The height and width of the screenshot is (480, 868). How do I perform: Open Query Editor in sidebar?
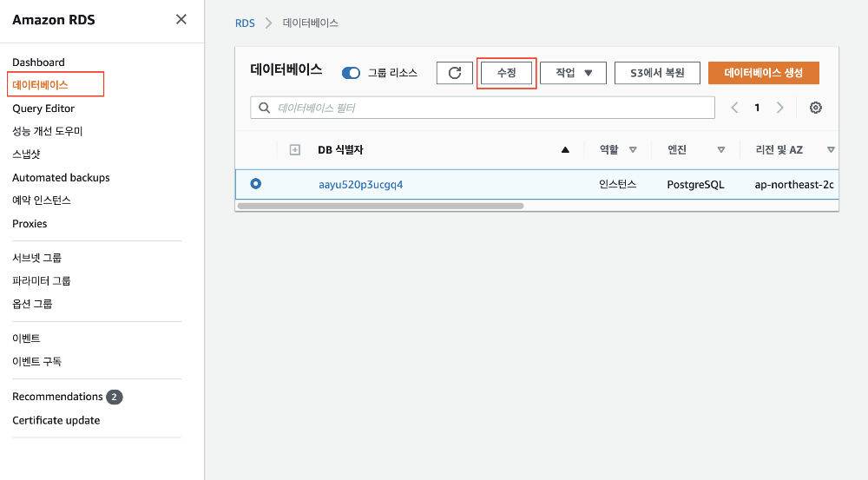coord(43,108)
